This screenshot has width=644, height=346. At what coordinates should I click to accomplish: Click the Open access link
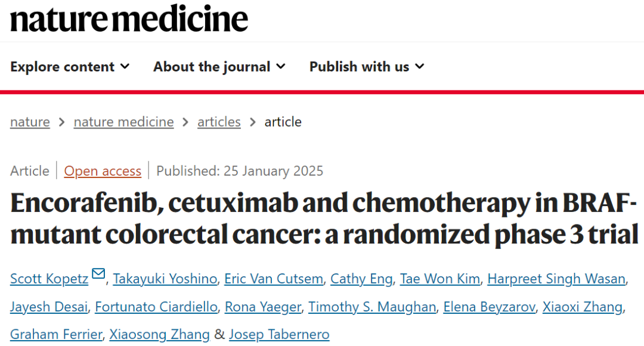[103, 171]
